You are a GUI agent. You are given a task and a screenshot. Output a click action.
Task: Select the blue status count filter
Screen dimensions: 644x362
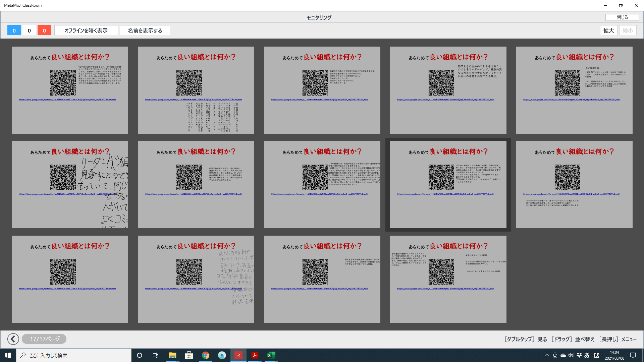tap(14, 31)
